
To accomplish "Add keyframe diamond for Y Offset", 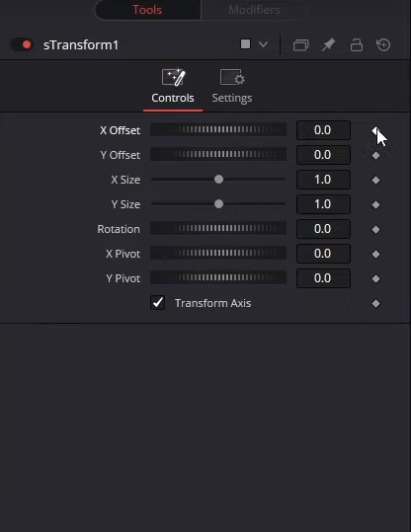I will (x=375, y=155).
